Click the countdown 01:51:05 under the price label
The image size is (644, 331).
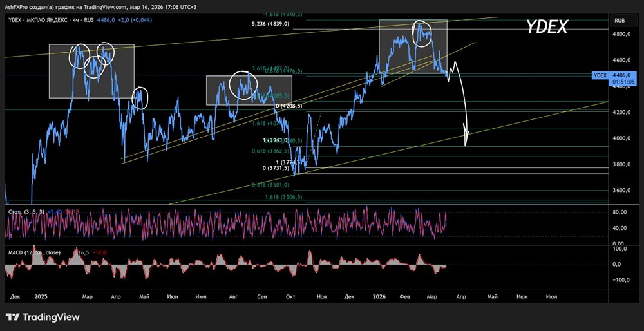click(622, 82)
